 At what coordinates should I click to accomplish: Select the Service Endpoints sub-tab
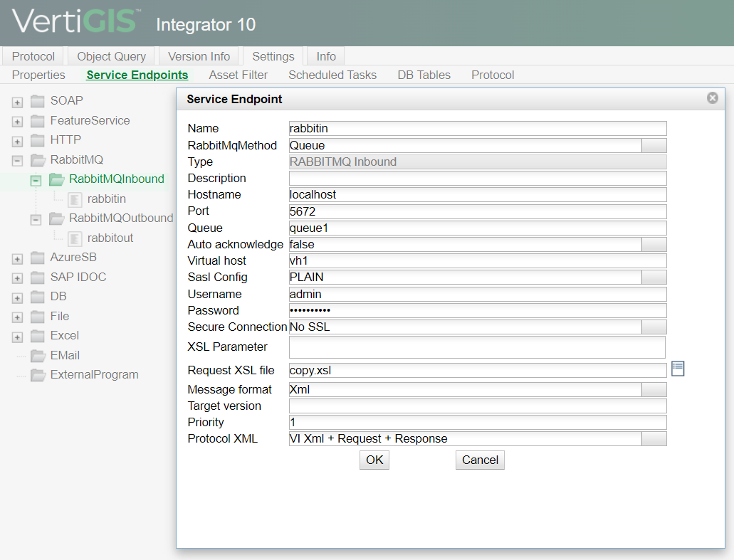[137, 75]
